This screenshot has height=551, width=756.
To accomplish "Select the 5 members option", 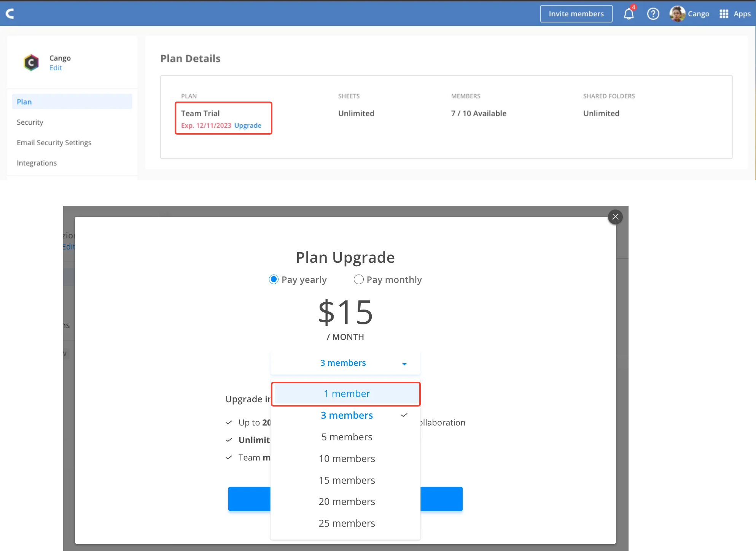I will click(x=347, y=437).
